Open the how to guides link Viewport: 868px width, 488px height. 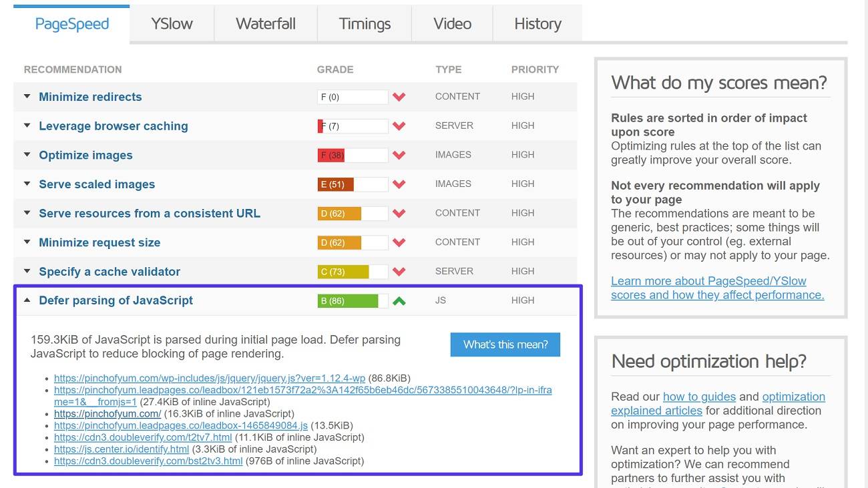point(699,396)
